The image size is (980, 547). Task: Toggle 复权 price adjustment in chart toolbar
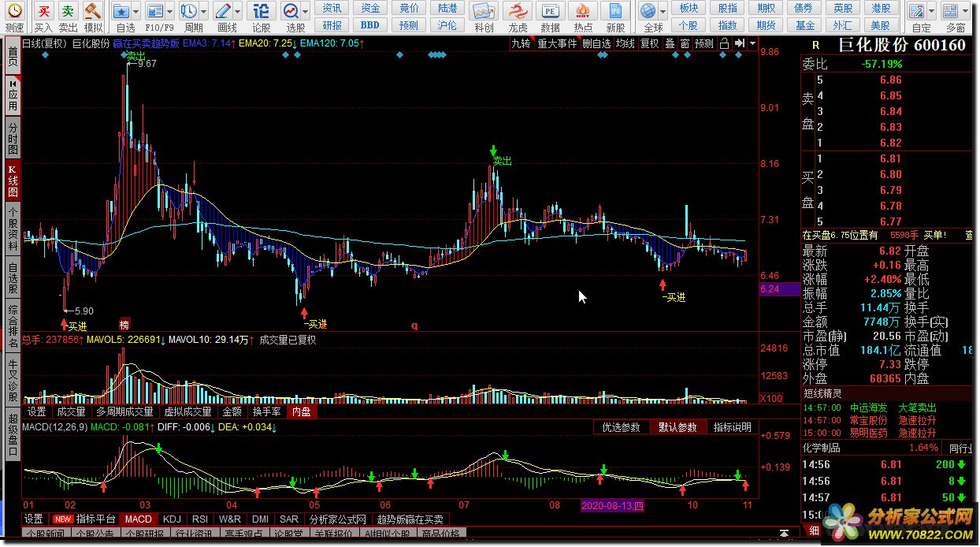click(649, 43)
